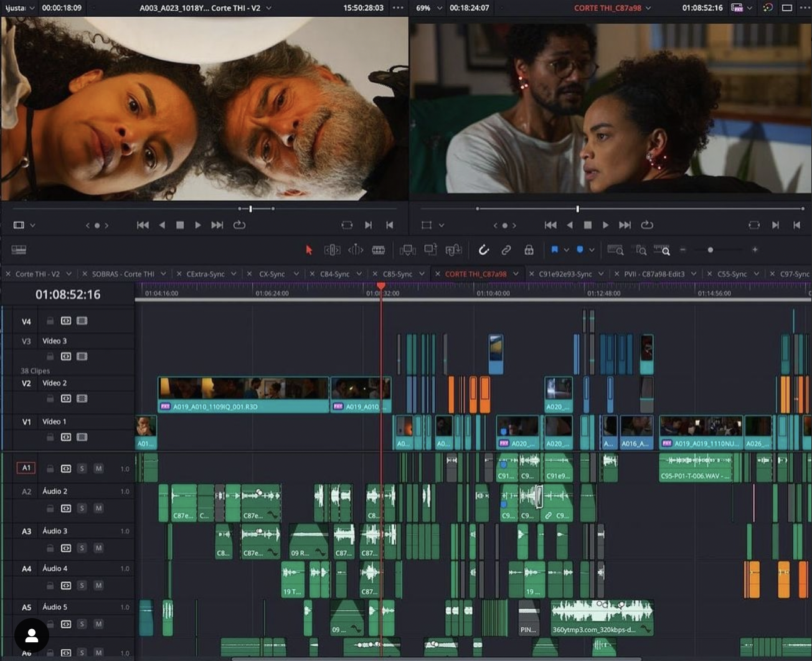
Task: Solo the Áudio 3 track
Action: point(82,548)
